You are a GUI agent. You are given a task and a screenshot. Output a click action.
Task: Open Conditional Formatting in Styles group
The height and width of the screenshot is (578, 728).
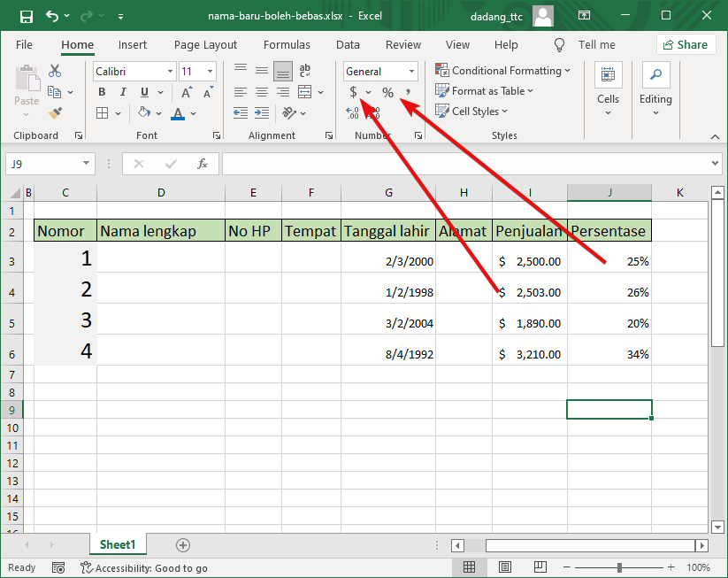pos(502,70)
